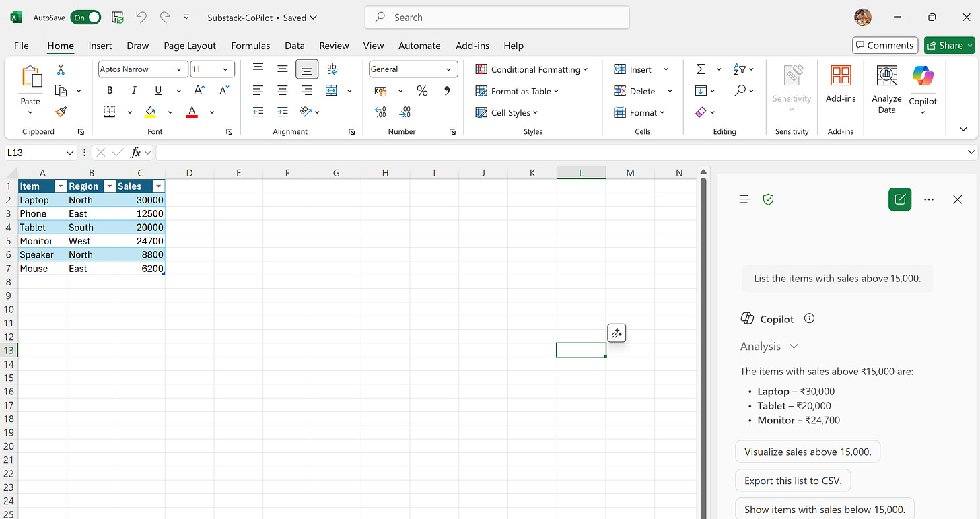Open the font size dropdown
Image resolution: width=980 pixels, height=519 pixels.
click(x=227, y=69)
